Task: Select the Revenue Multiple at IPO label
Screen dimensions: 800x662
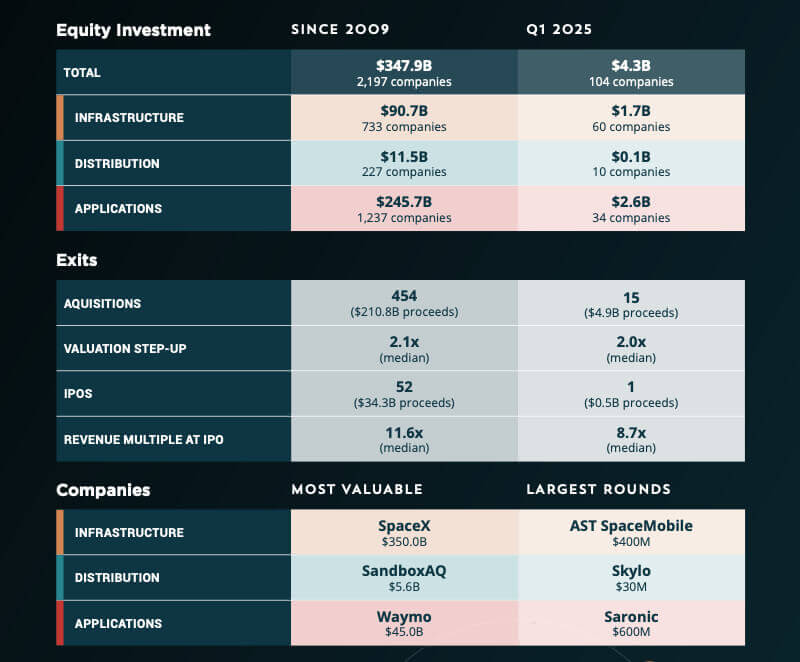Action: (x=141, y=439)
